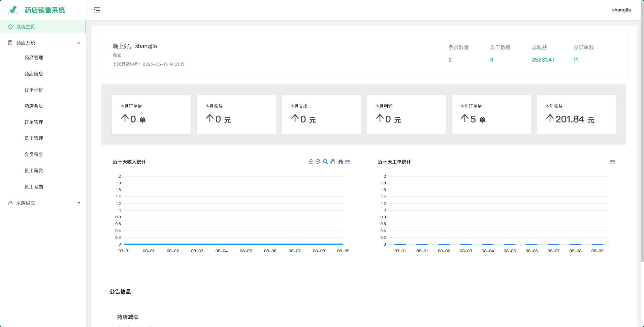The height and width of the screenshot is (327, 644).
Task: Click the 药店减满 announcement title
Action: [128, 317]
